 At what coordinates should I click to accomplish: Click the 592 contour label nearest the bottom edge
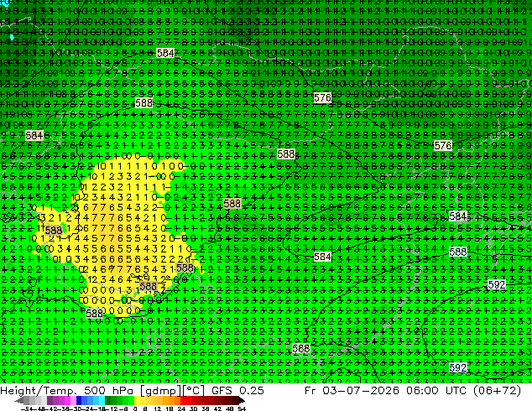[457, 367]
